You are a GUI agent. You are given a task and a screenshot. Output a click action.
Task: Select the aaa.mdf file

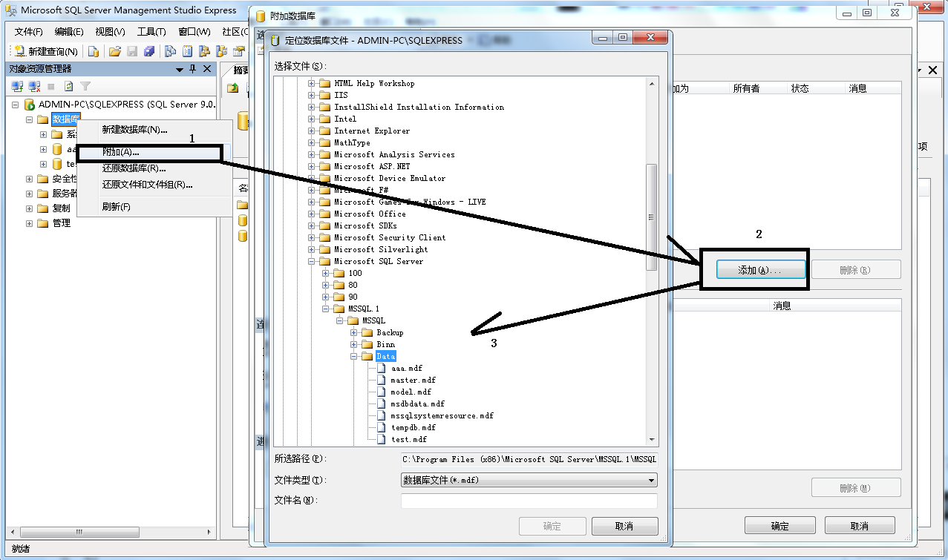pyautogui.click(x=406, y=368)
